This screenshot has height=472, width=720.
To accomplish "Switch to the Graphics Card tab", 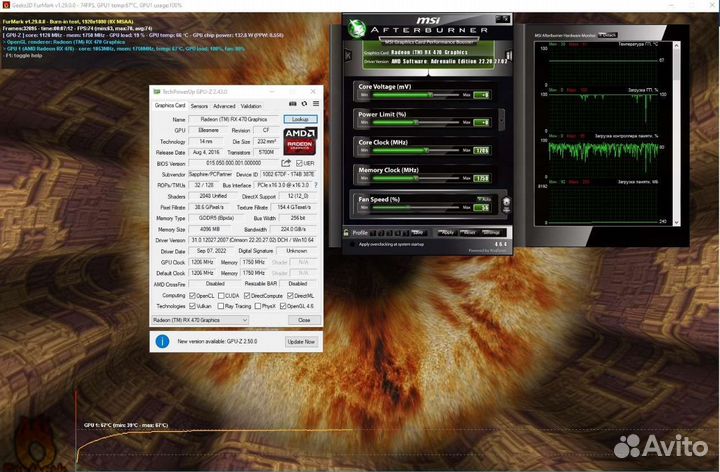I will click(x=170, y=106).
